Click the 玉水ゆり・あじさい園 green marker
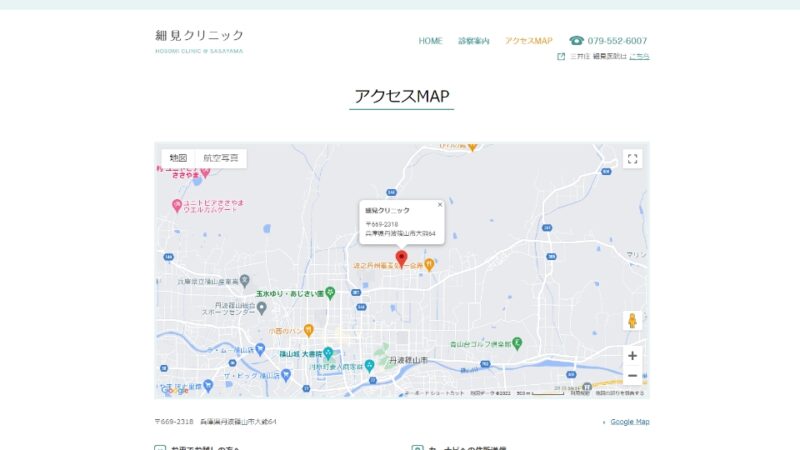The width and height of the screenshot is (800, 450). (x=330, y=293)
